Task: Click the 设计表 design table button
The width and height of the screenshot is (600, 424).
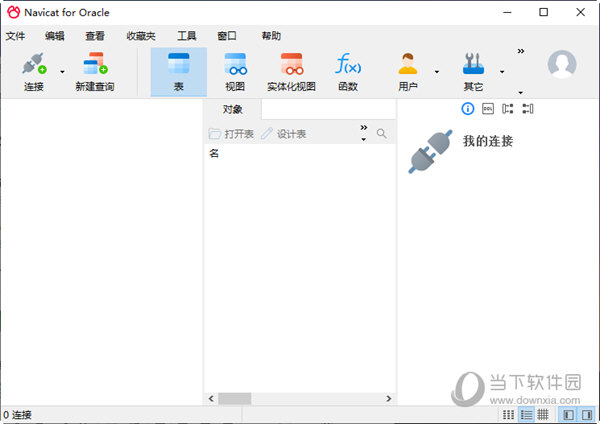Action: point(284,134)
